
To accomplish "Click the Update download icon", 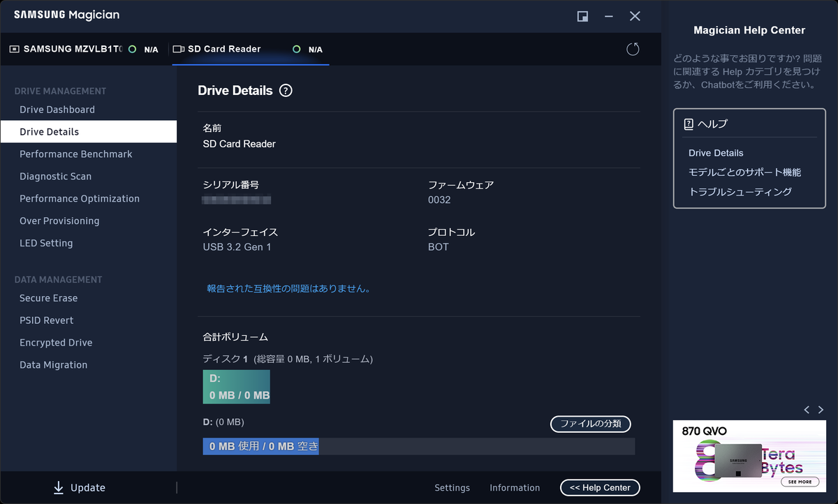I will [x=58, y=487].
